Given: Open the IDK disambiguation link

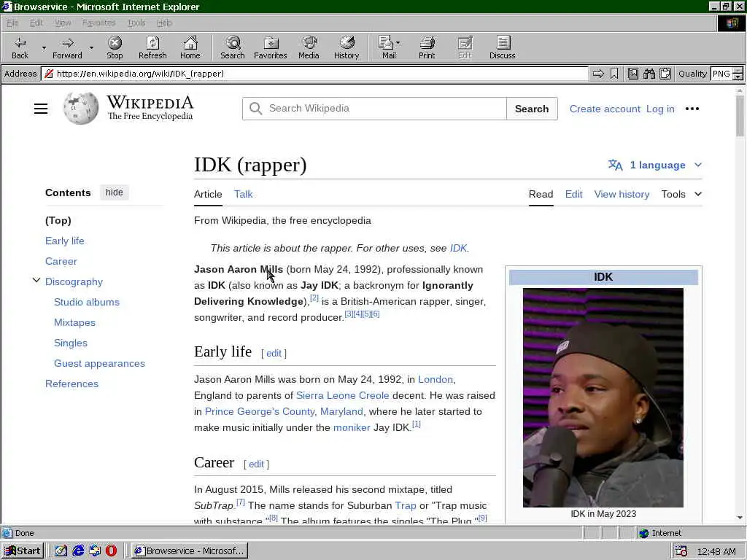Looking at the screenshot, I should click(x=458, y=248).
